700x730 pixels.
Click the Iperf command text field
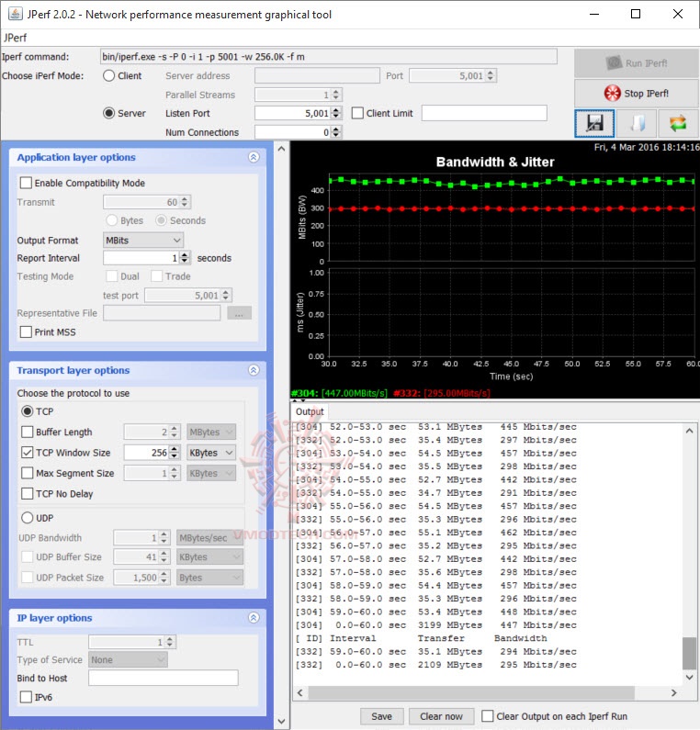(329, 57)
